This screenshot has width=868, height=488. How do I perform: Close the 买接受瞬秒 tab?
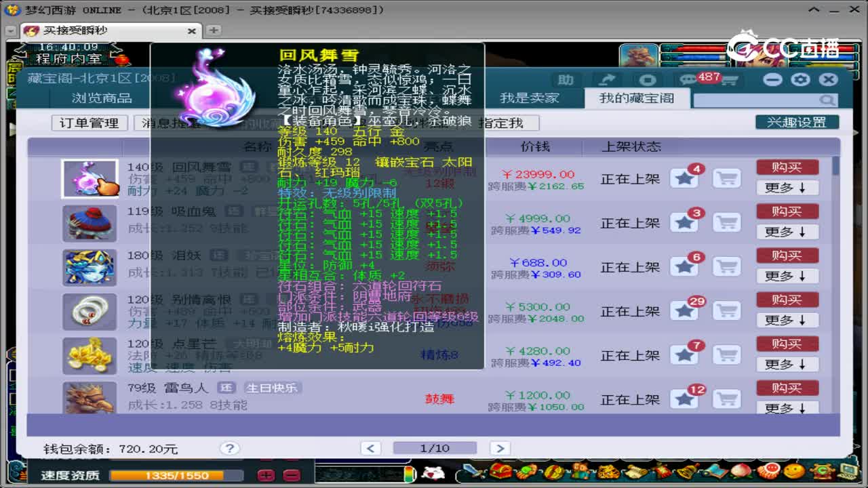tap(192, 31)
